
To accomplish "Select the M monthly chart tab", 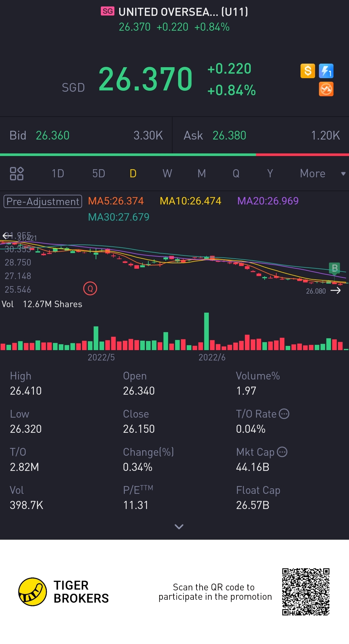I will (x=202, y=173).
